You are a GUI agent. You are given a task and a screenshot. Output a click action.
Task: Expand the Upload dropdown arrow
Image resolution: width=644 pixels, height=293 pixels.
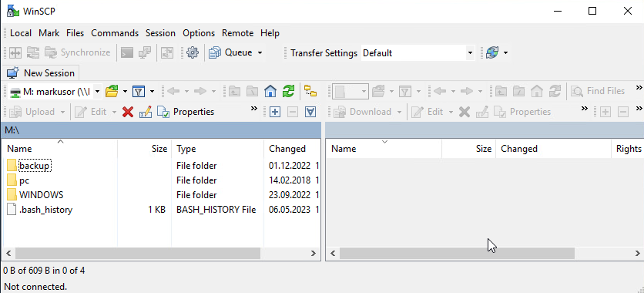coord(62,112)
